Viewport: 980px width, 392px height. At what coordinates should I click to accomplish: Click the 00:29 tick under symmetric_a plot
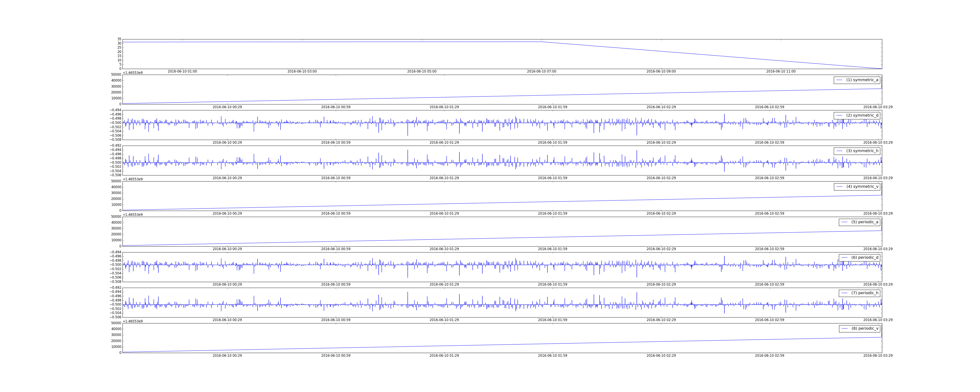coord(227,107)
